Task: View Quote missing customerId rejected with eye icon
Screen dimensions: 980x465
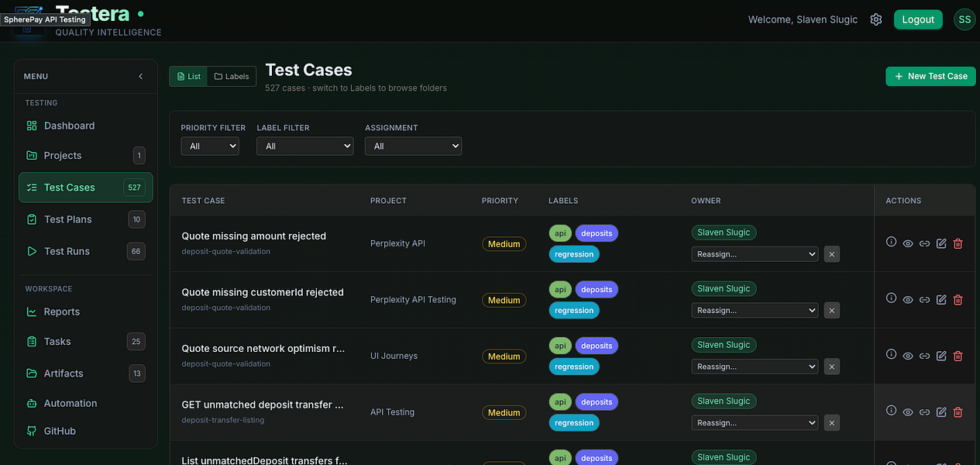Action: click(908, 300)
